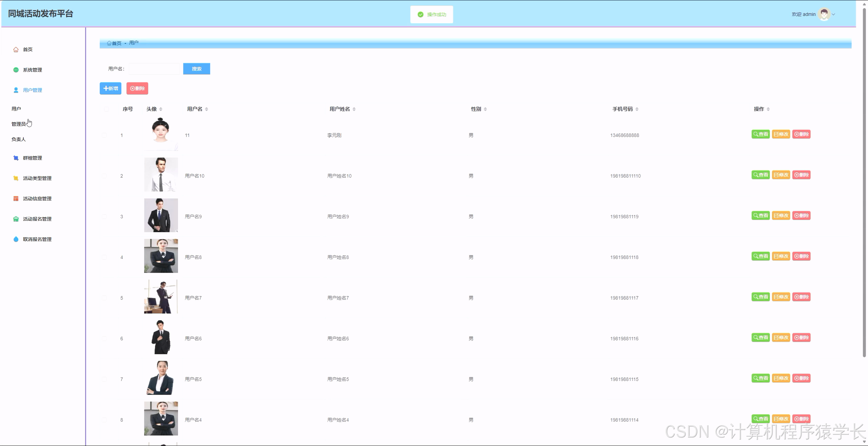Screen dimensions: 868x446
Task: Edit the user 李元刚 row
Action: pos(781,134)
